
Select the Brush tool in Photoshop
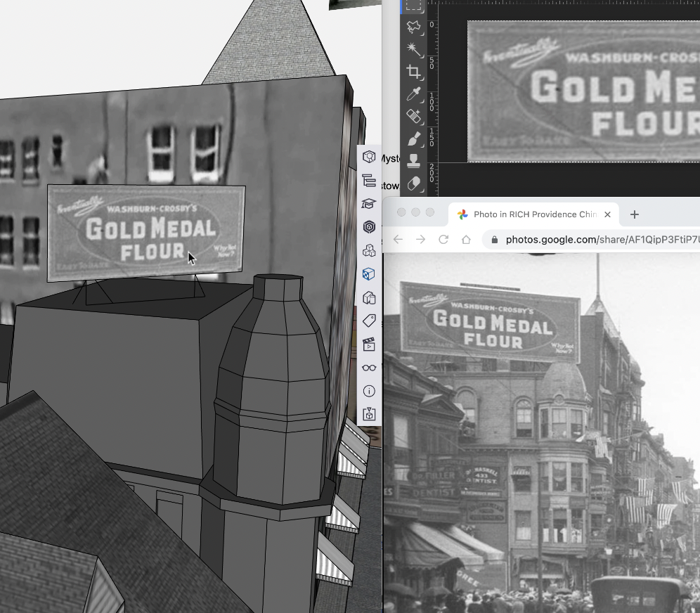pyautogui.click(x=414, y=139)
